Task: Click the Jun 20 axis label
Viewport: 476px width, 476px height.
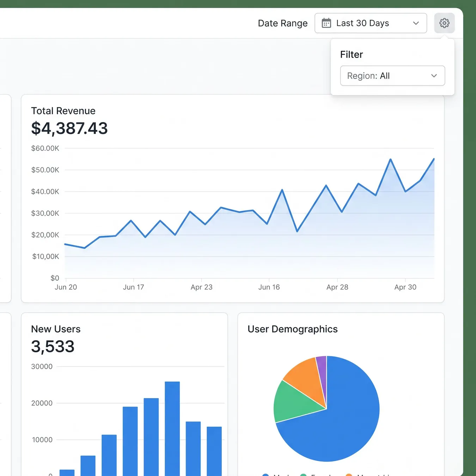Action: point(66,287)
